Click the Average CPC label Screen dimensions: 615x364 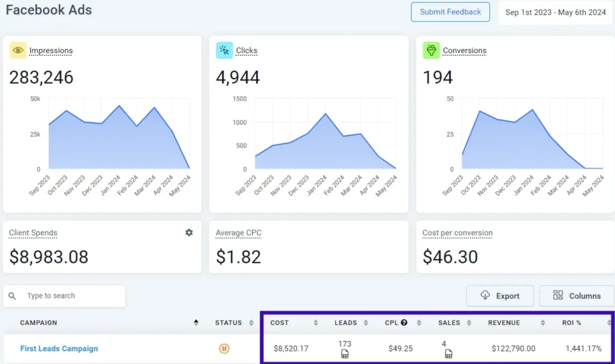point(238,233)
